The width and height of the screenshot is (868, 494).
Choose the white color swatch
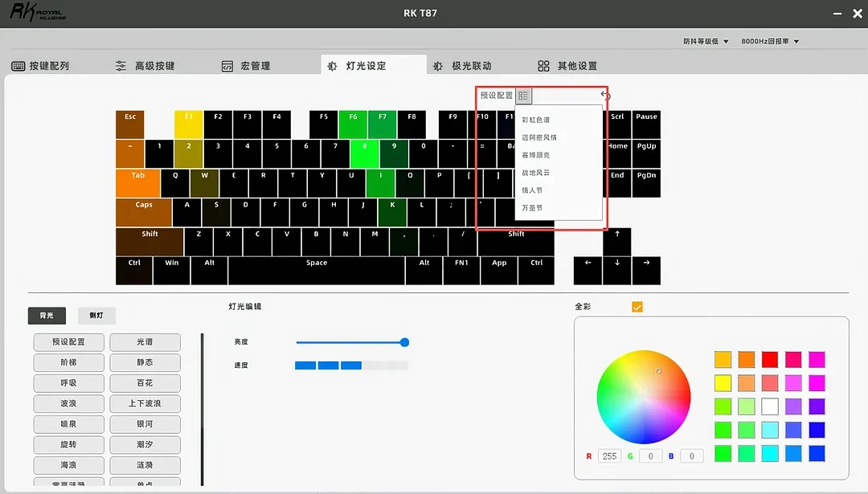pos(769,406)
